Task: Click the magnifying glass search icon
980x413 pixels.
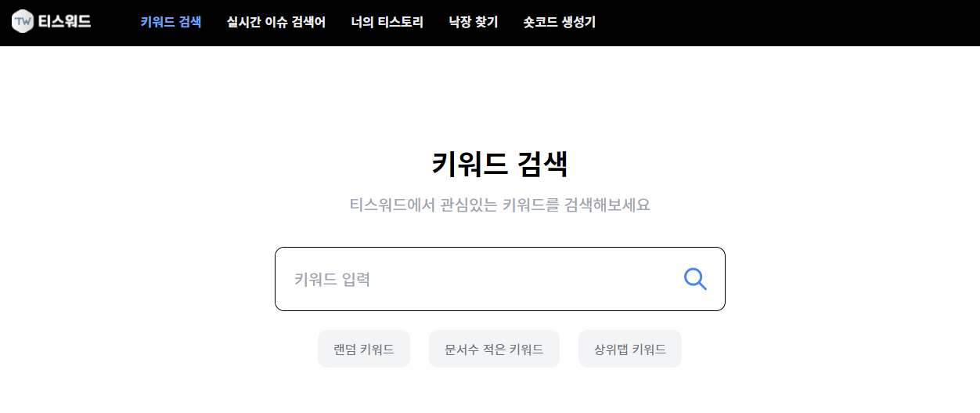Action: click(x=695, y=279)
